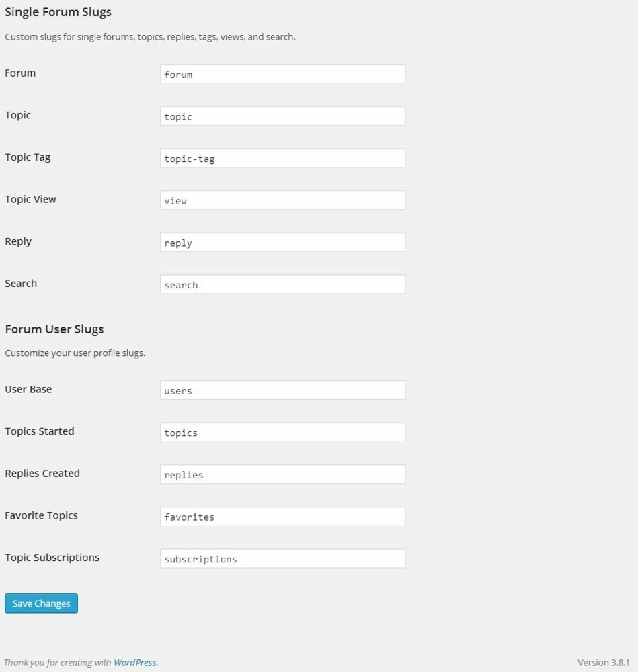Focus the Search slug text box
The image size is (638, 672).
(x=282, y=284)
